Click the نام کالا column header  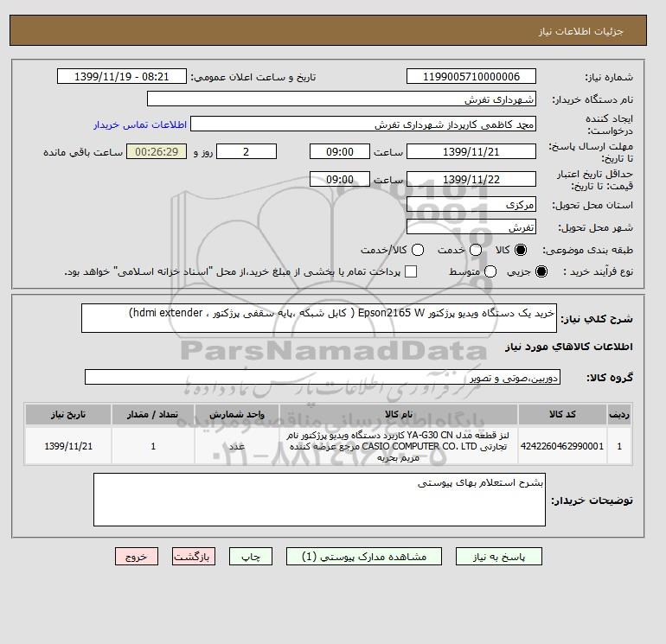399,414
